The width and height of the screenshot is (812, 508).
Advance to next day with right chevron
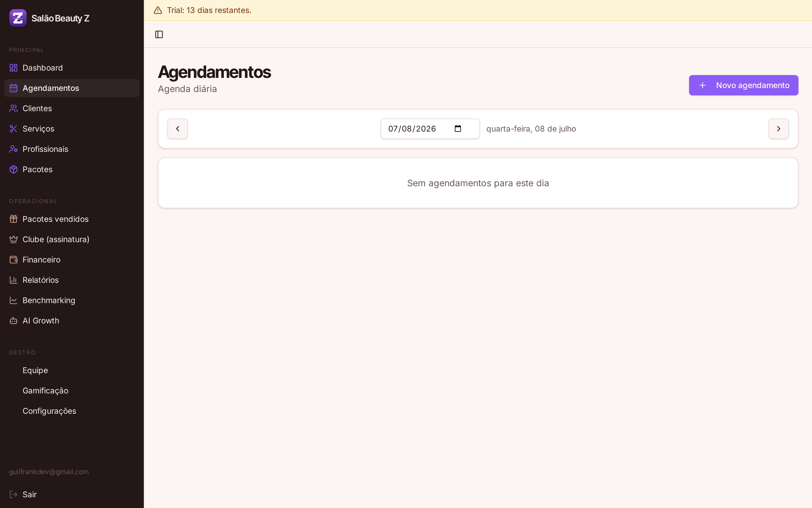pos(778,129)
